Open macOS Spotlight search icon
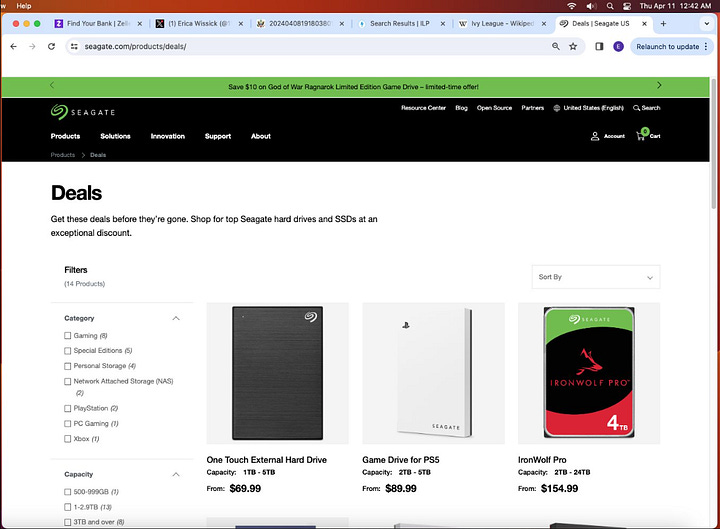The image size is (720, 529). pyautogui.click(x=610, y=6)
